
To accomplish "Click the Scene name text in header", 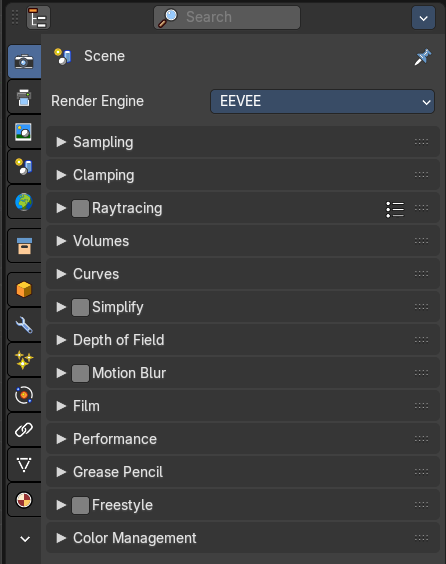I will tap(104, 56).
